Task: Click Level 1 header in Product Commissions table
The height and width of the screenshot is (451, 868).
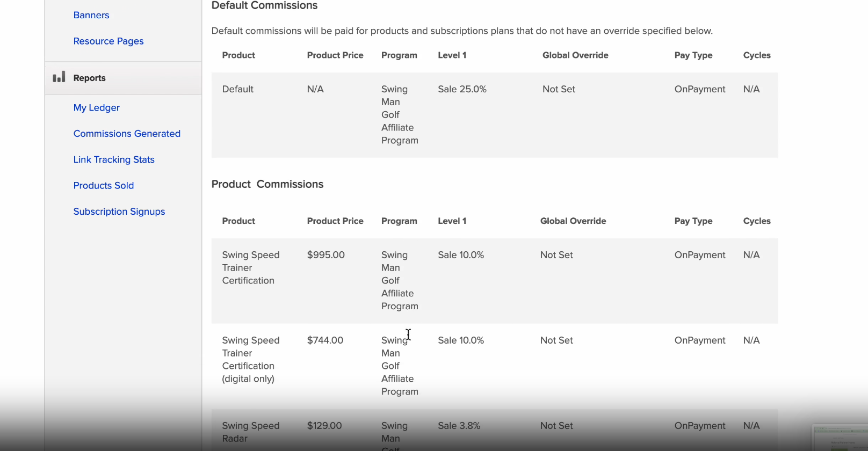Action: point(452,221)
